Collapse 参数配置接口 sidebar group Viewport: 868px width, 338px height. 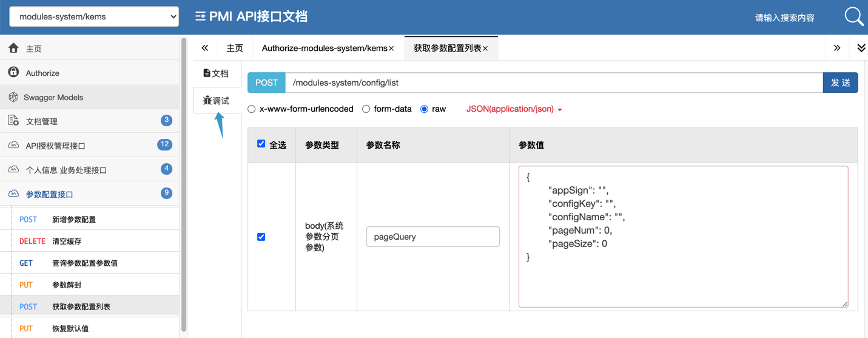coord(90,194)
